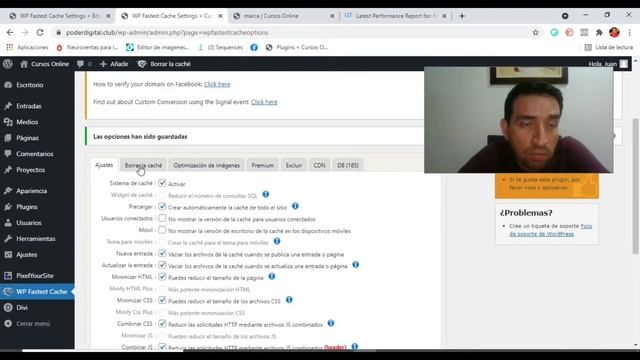Click the Herramientas wrench icon
The height and width of the screenshot is (360, 640).
pyautogui.click(x=8, y=239)
